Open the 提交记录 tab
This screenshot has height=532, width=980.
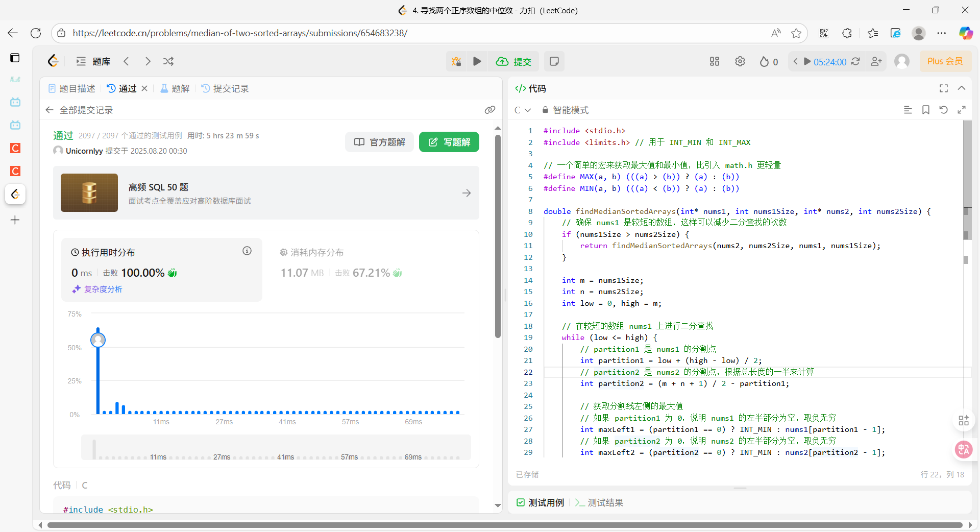point(225,88)
